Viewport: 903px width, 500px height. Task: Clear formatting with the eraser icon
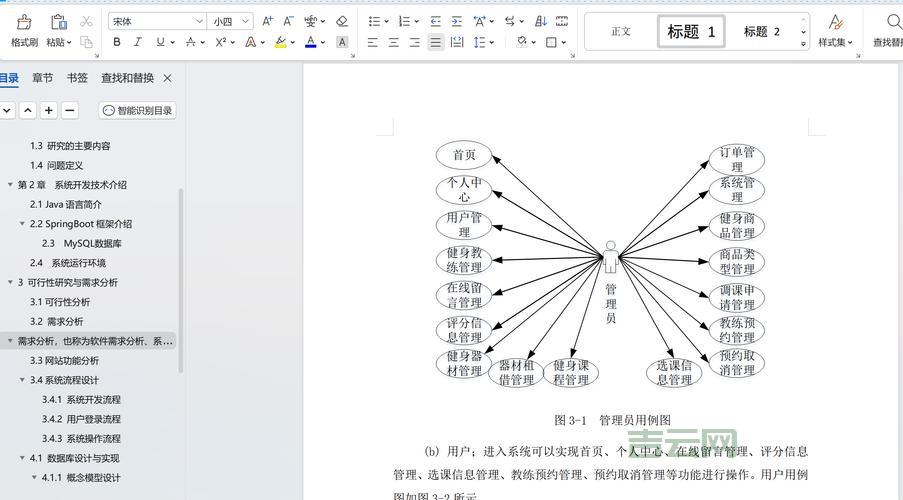(342, 21)
